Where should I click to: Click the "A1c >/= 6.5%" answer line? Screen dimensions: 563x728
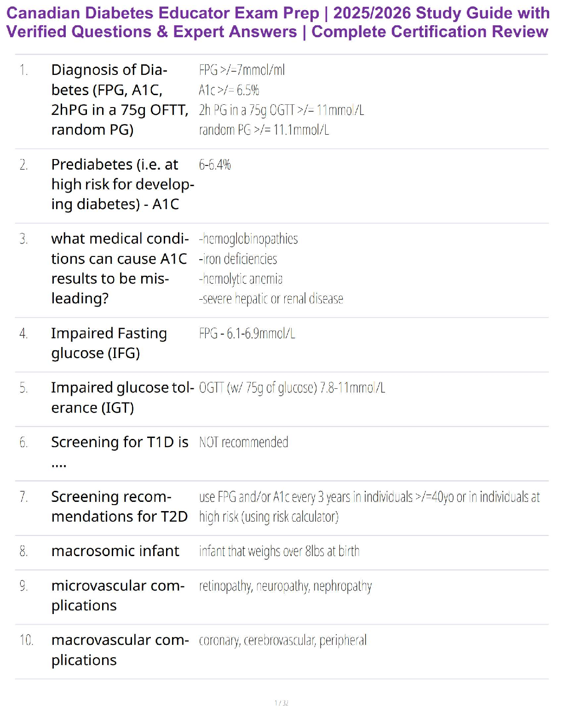pos(229,90)
